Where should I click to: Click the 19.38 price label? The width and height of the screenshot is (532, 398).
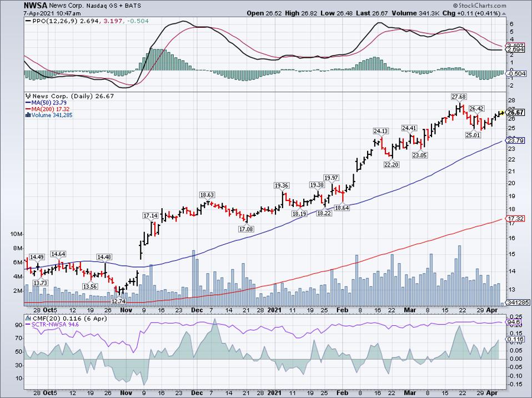click(317, 185)
